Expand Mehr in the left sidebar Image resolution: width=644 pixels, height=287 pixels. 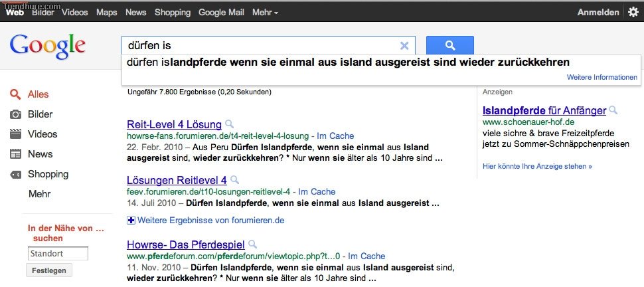tap(40, 194)
